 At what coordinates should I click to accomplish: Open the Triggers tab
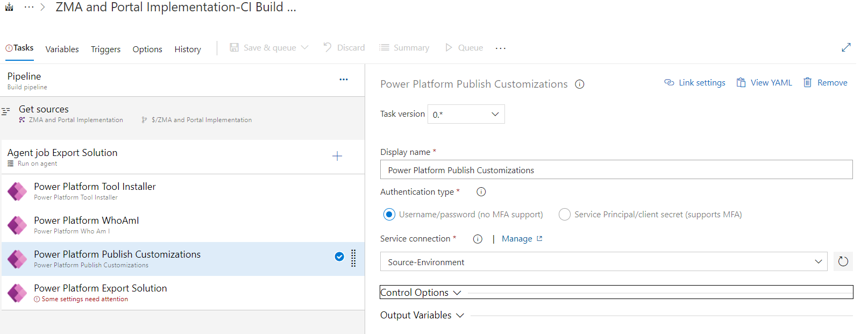coord(105,49)
